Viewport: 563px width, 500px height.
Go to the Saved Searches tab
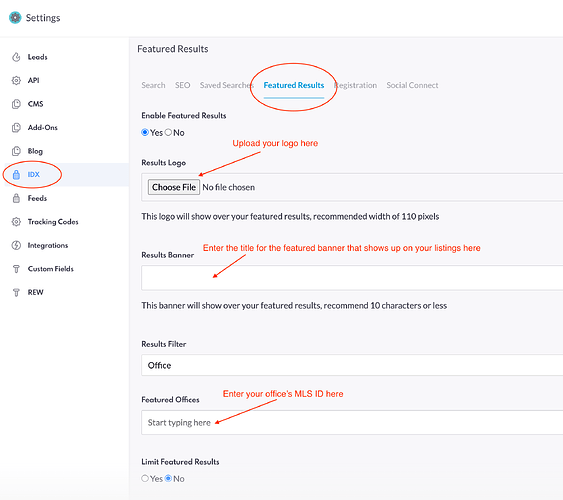pos(227,85)
